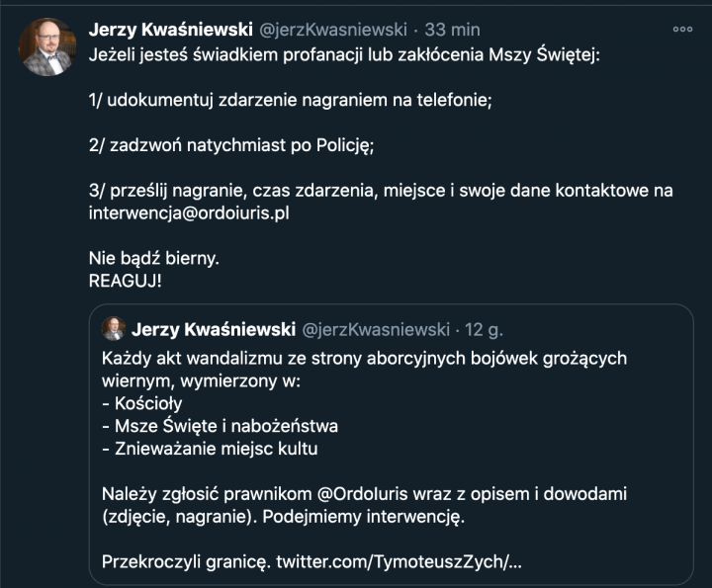Click the small avatar in the quoted tweet

pyautogui.click(x=114, y=328)
